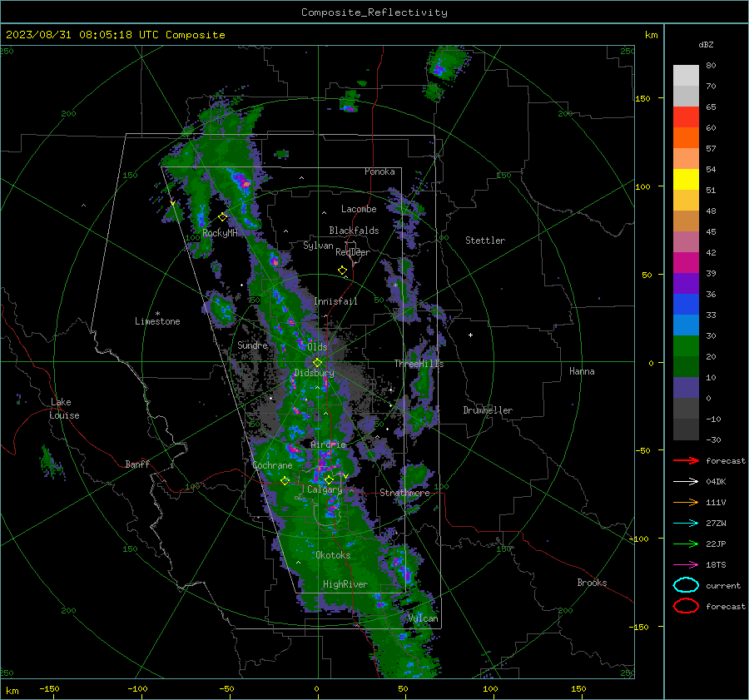Click the magenta 18TS arrow icon
The height and width of the screenshot is (700, 749).
(x=686, y=565)
